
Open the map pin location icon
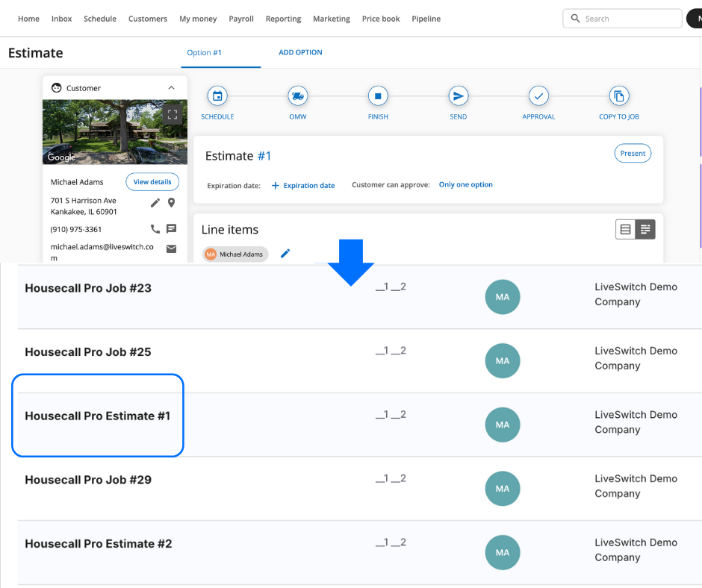pyautogui.click(x=171, y=203)
